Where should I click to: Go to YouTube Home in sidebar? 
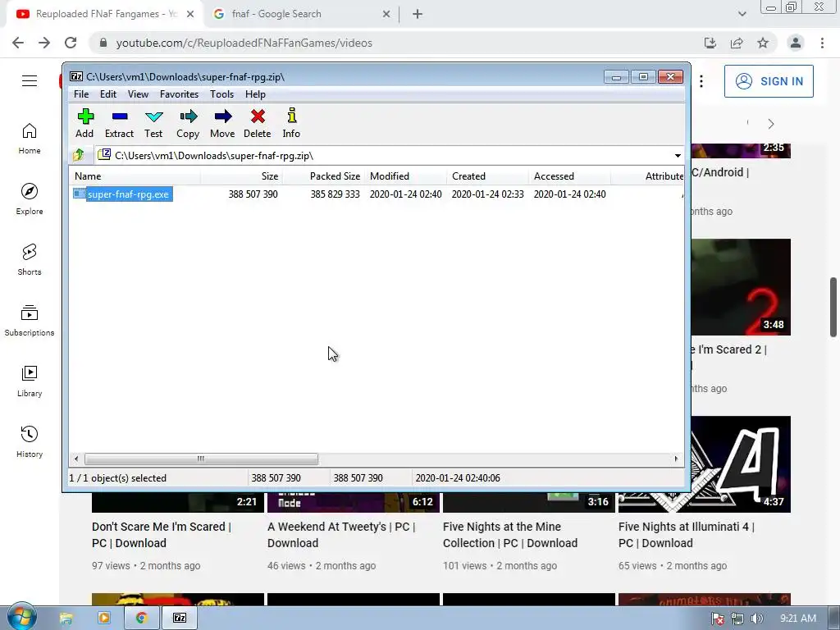point(30,138)
